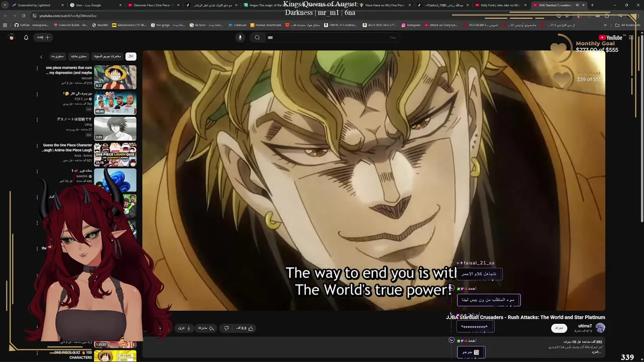Show more filter chips with left arrow
Image resolution: width=644 pixels, height=362 pixels.
coord(41,57)
